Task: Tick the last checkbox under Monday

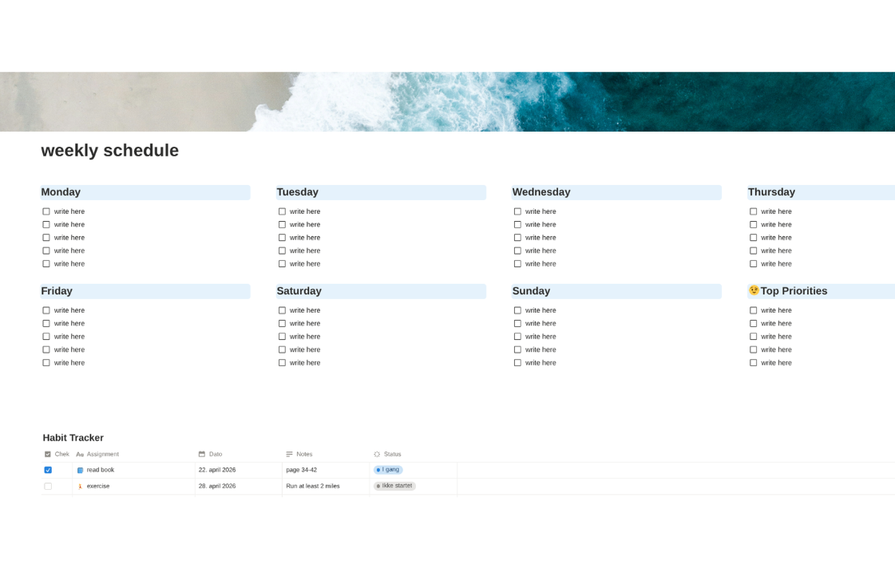Action: pyautogui.click(x=46, y=263)
